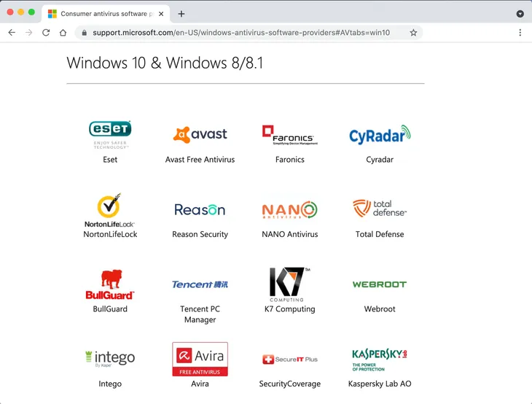Click the Webroot logo

[380, 284]
